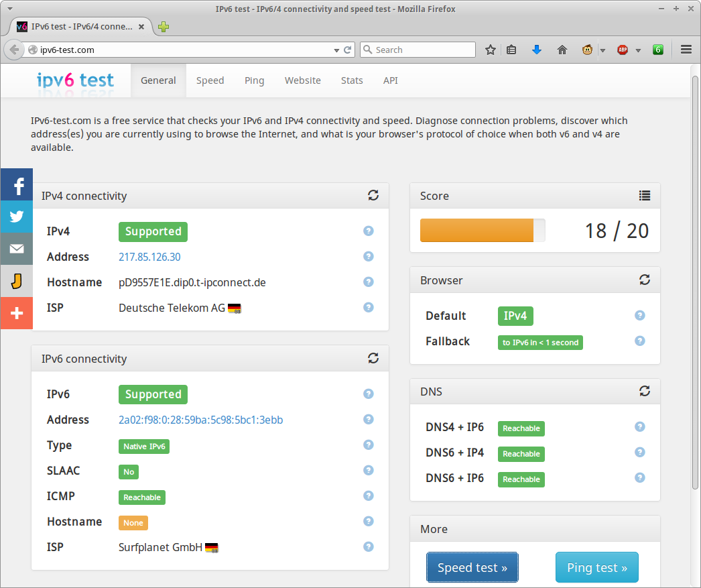This screenshot has height=588, width=701.
Task: Open help for DNS4 + IP6 row
Action: pos(640,426)
